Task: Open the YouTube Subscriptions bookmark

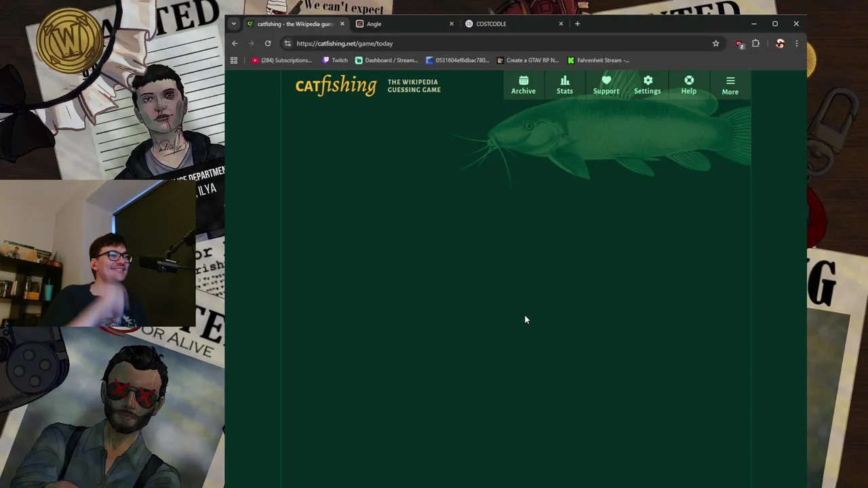Action: coord(281,60)
